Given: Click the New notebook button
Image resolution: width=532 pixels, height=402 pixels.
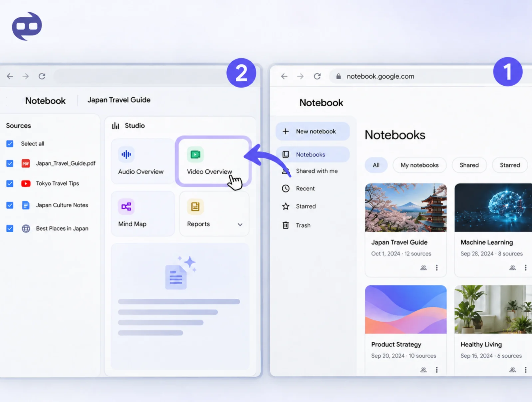Looking at the screenshot, I should point(313,132).
